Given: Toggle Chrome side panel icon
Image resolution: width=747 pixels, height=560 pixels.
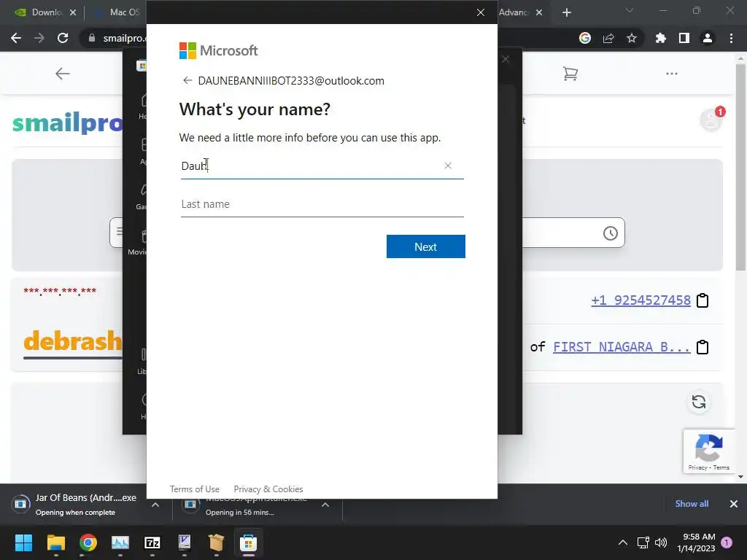Looking at the screenshot, I should click(x=684, y=38).
